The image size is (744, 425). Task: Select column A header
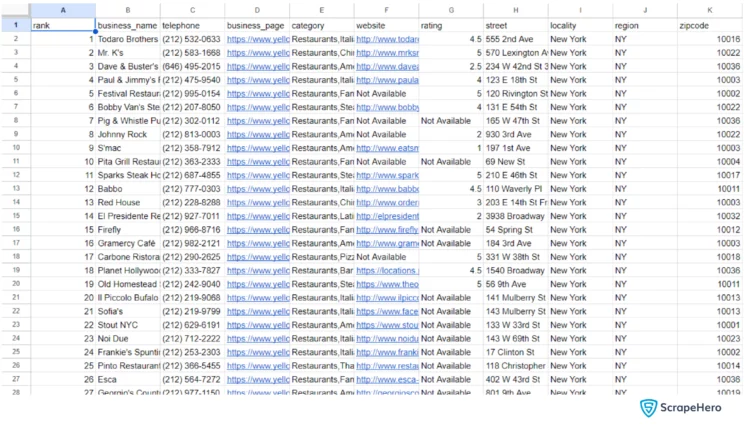(63, 10)
